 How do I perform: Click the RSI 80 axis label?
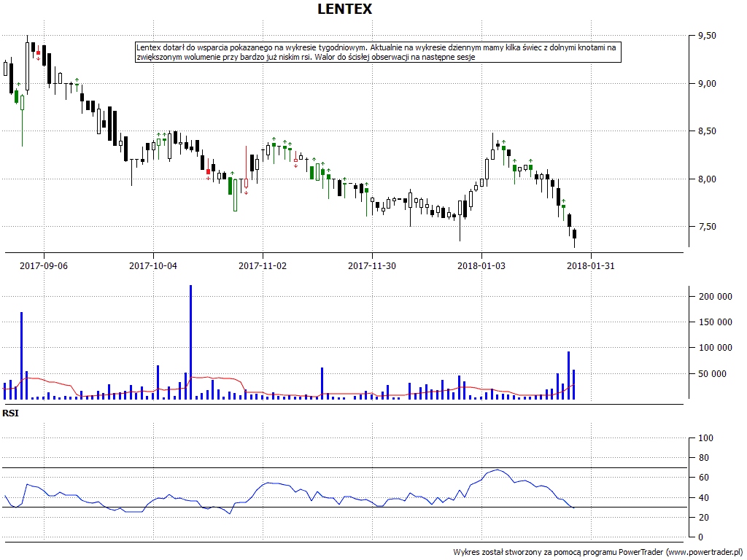(703, 458)
